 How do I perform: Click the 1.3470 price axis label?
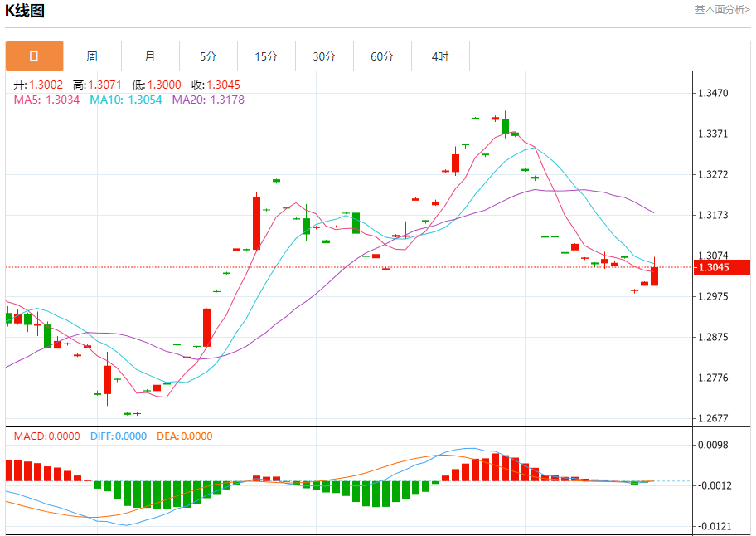coord(713,94)
